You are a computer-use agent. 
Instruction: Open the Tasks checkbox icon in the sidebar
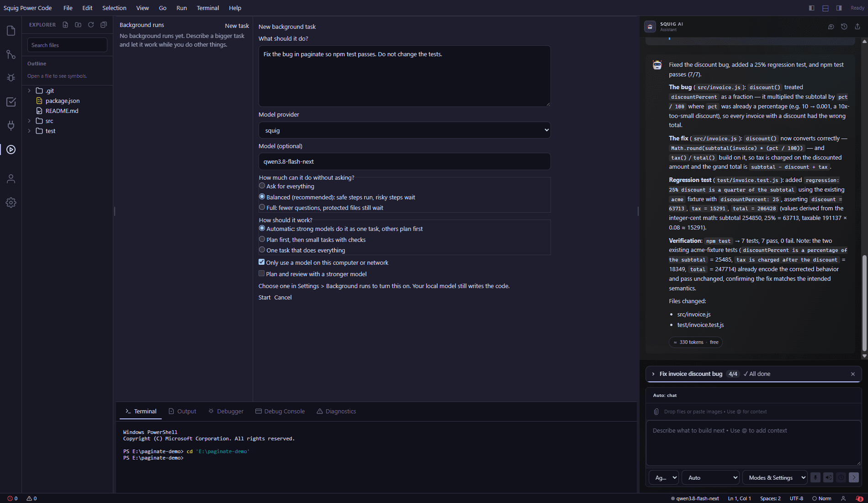coord(11,102)
